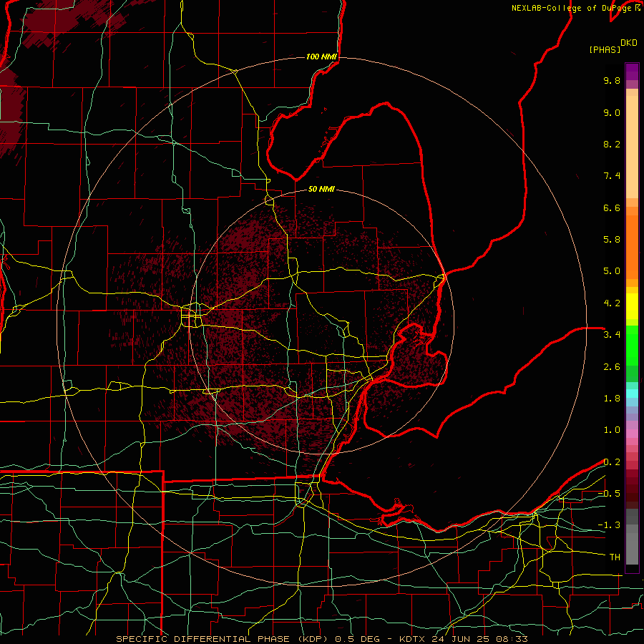Click the -0.5 scale value label
644x644 pixels.
[x=609, y=494]
